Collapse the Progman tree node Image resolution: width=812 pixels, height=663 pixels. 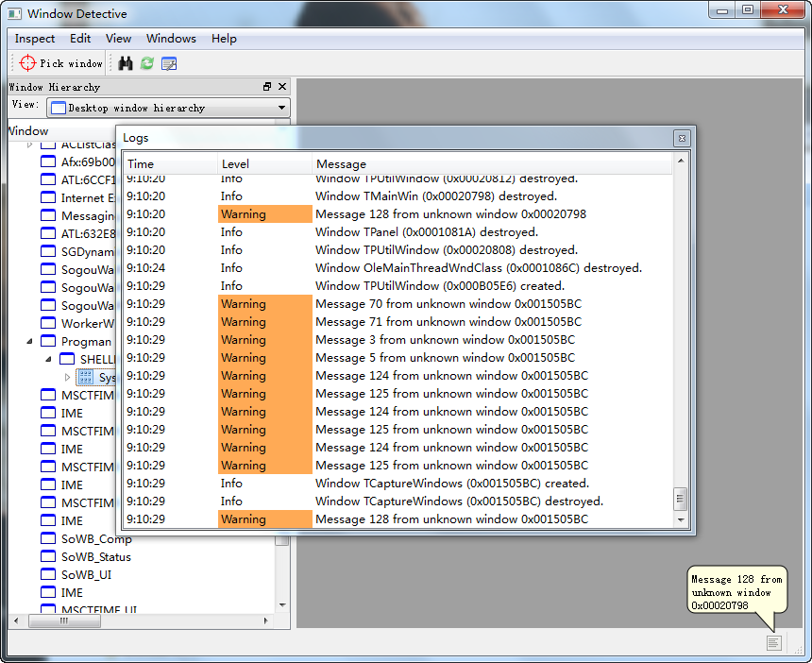[x=29, y=341]
